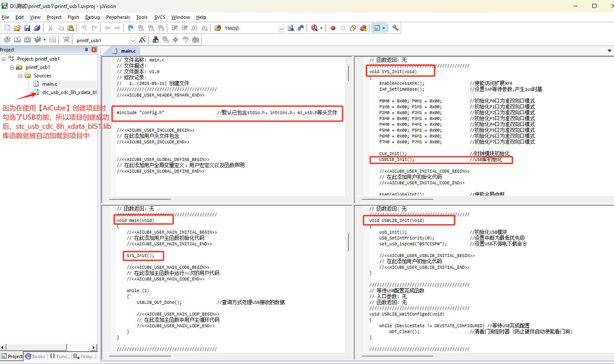Collapse the Sources group node
Viewport: 614px width, 364px height.
tap(20, 76)
